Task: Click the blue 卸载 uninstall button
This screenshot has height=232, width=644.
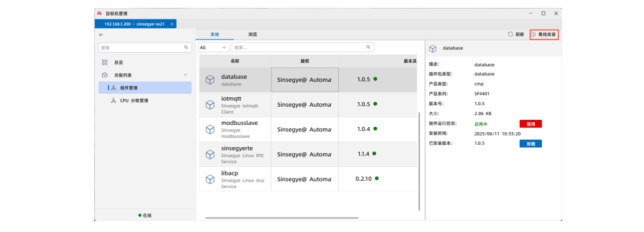Action: click(530, 144)
